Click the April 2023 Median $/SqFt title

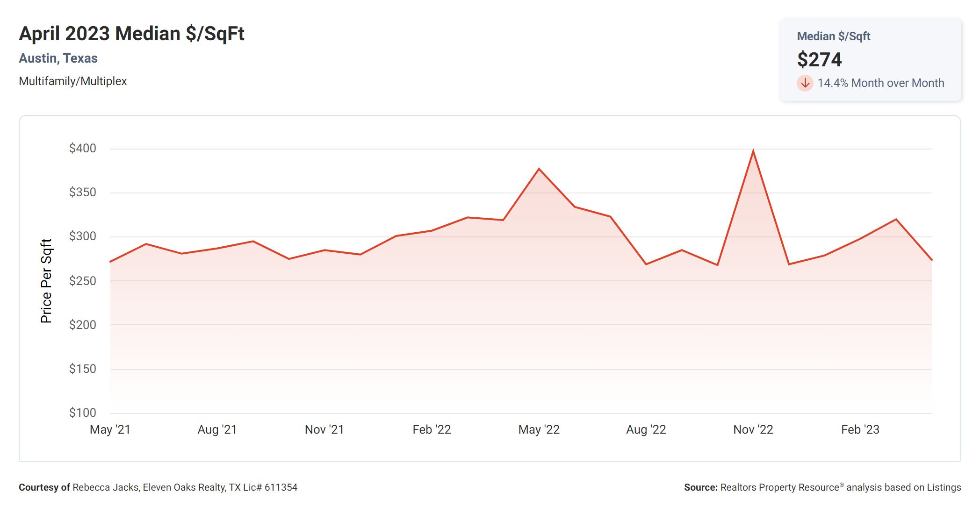(x=131, y=34)
